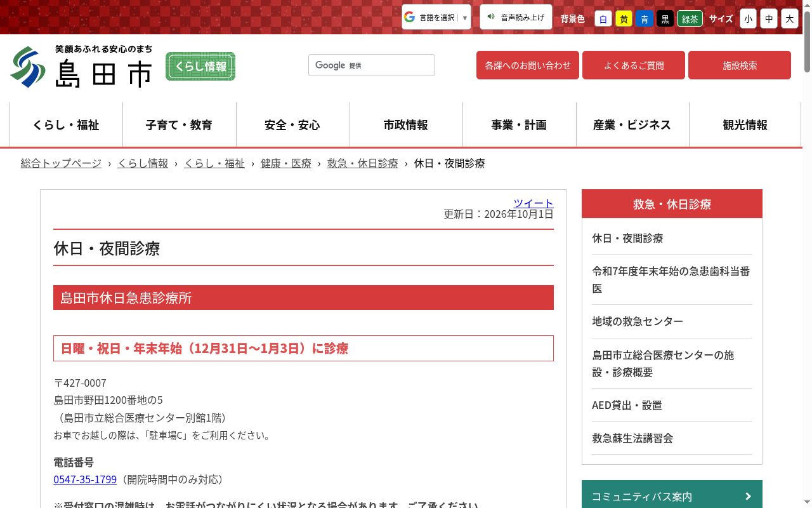Screen dimensions: 812x508
Task: Open the 市政情報 menu
Action: pyautogui.click(x=406, y=125)
